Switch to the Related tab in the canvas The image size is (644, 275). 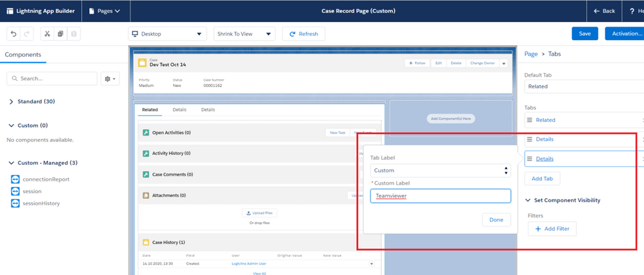(150, 110)
